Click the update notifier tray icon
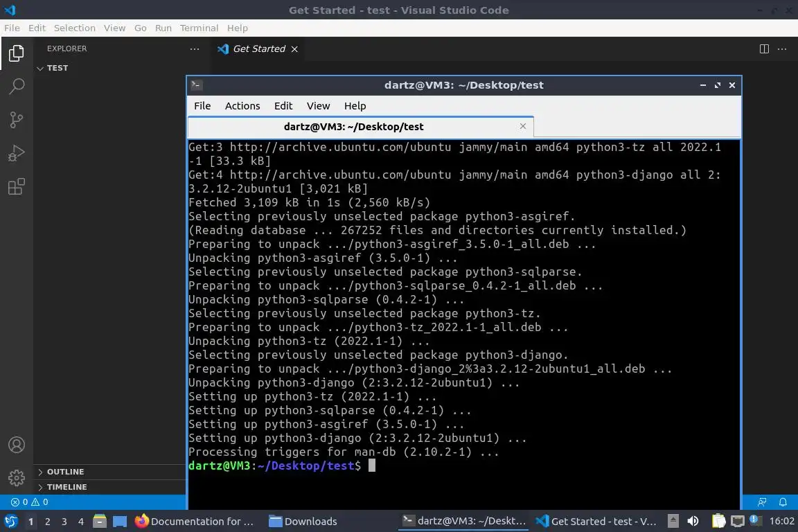798x532 pixels. (755, 521)
